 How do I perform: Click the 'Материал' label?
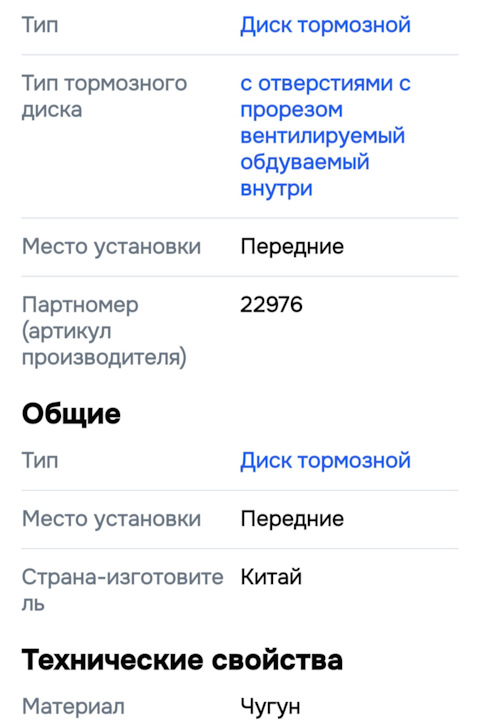pos(73,706)
